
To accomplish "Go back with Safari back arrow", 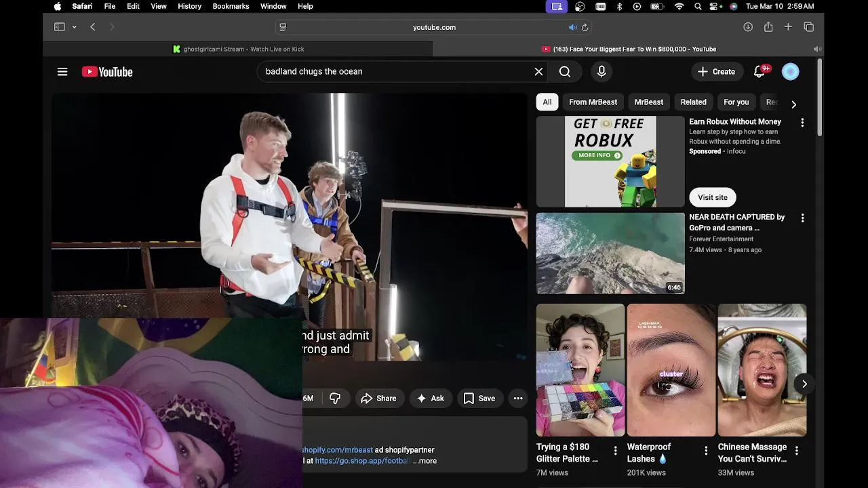I will tap(93, 27).
